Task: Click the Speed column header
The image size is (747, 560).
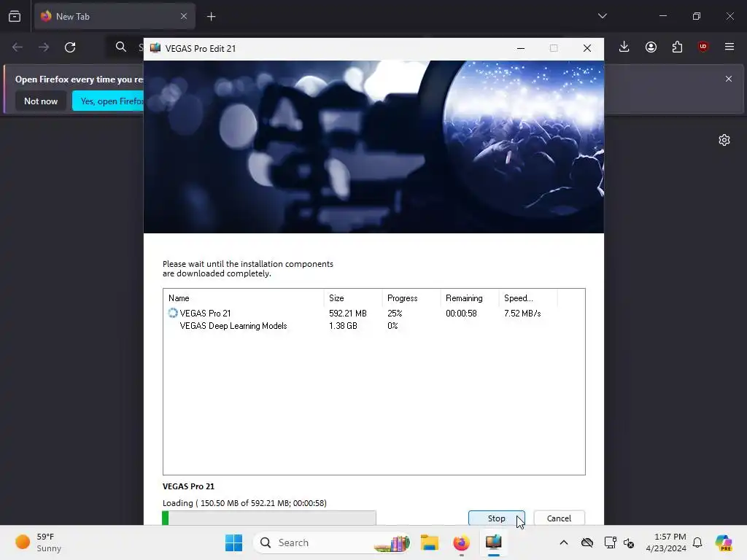Action: coord(528,298)
